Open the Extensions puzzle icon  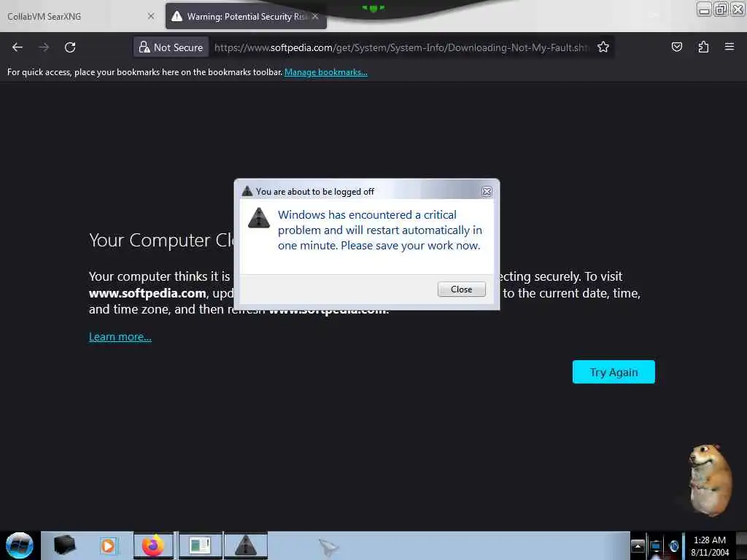[703, 47]
